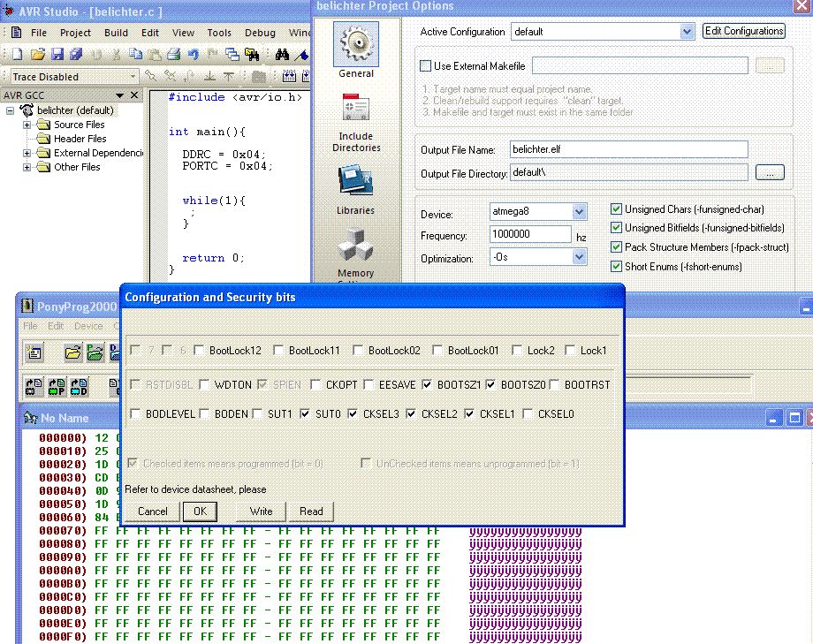This screenshot has height=644, width=813.
Task: Click Edit Configurations button
Action: (x=743, y=31)
